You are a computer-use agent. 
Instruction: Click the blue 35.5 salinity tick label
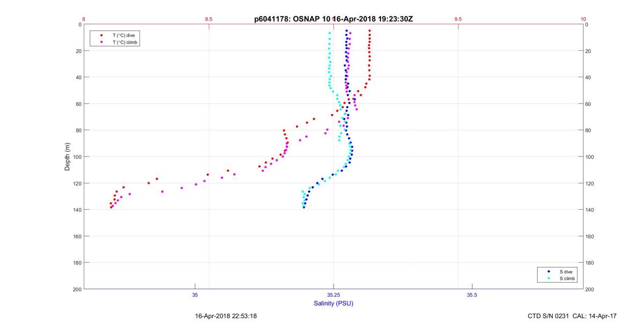tap(472, 295)
